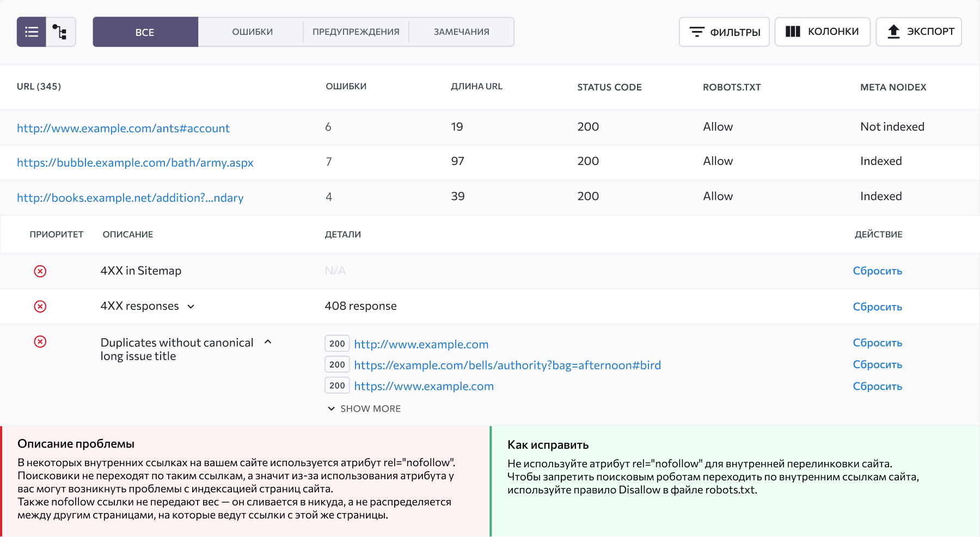Open duplicate link https://www.example.com
Viewport: 980px width, 537px height.
click(424, 386)
